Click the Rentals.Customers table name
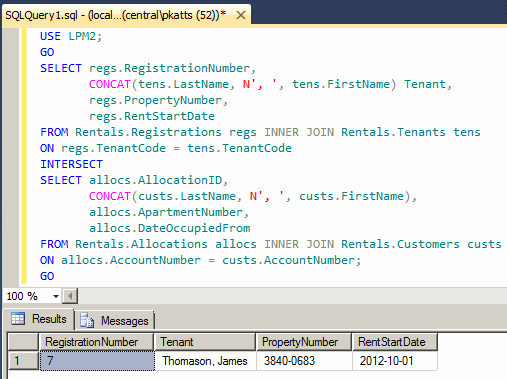 pyautogui.click(x=400, y=244)
